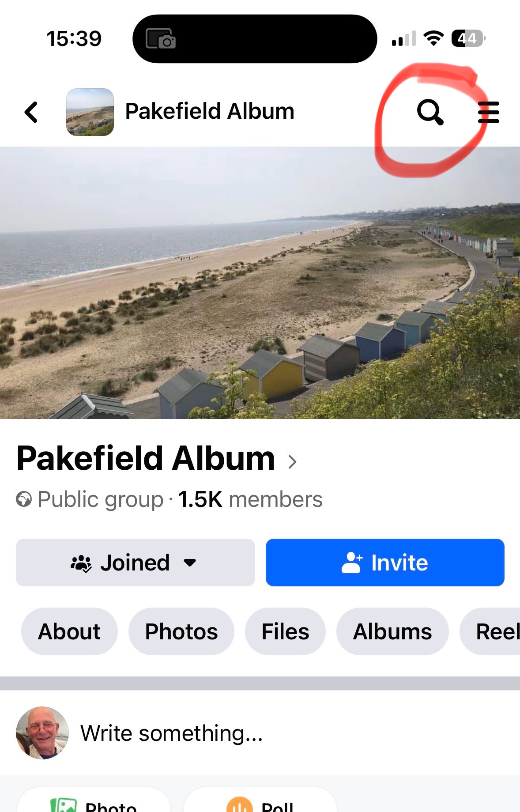Switch to the Photos tab
The width and height of the screenshot is (520, 812).
point(181,631)
